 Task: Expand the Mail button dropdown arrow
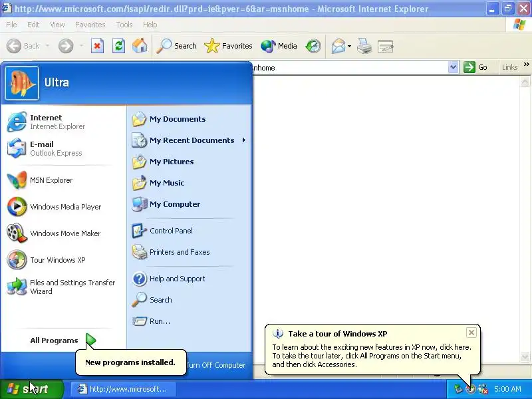(349, 46)
